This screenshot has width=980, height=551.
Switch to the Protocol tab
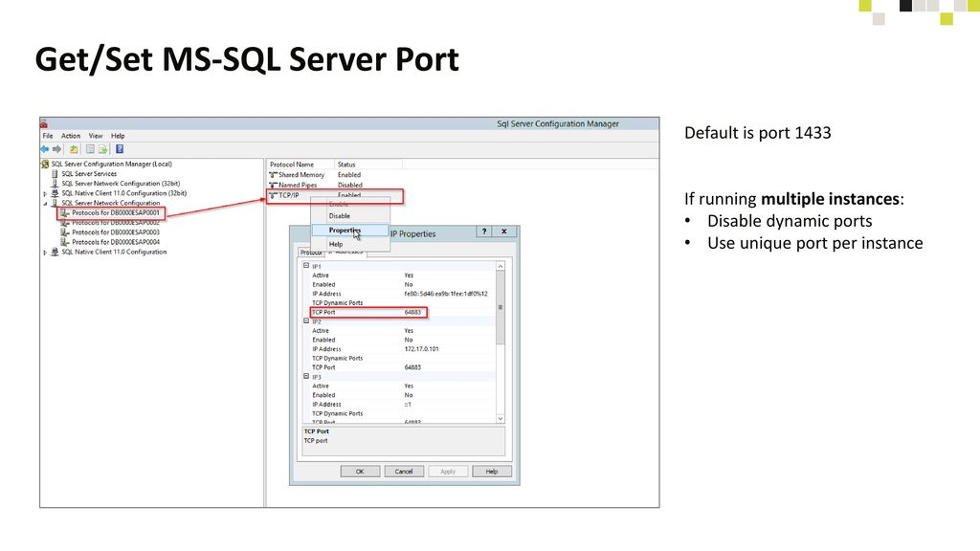[310, 253]
